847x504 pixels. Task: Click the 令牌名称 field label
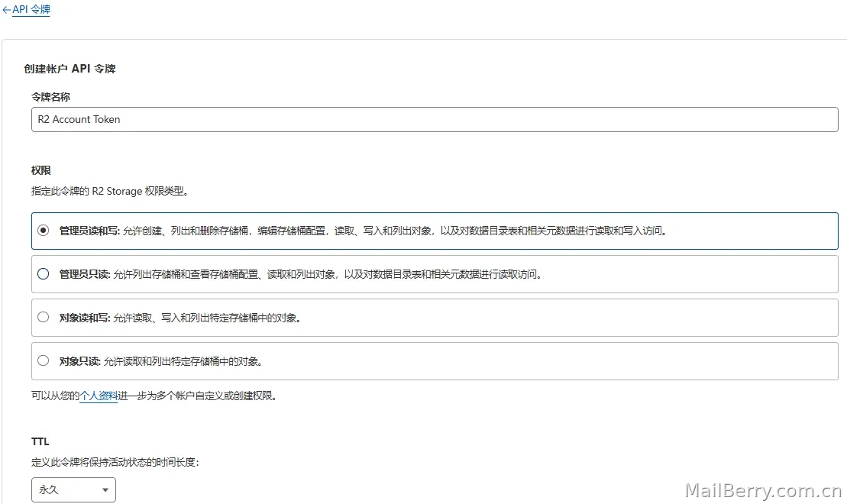(50, 97)
